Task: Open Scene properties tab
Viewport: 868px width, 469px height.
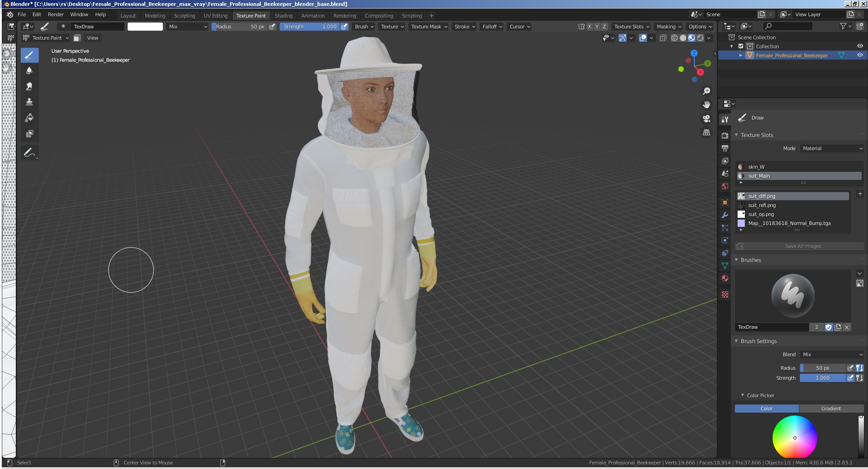Action: tap(725, 173)
